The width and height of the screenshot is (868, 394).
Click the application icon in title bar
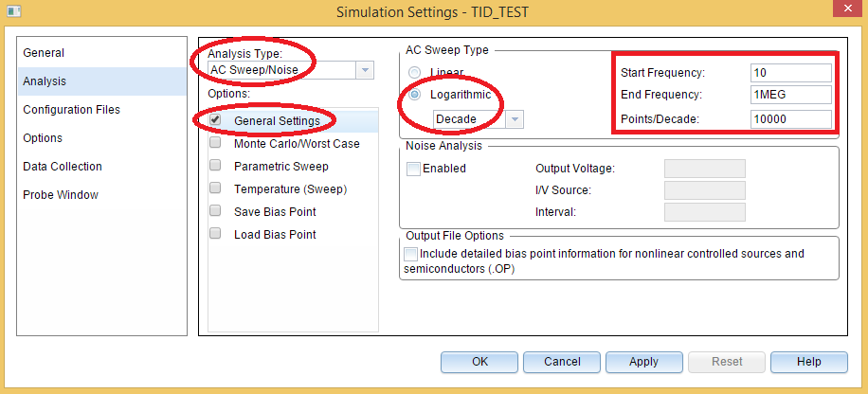[x=13, y=10]
